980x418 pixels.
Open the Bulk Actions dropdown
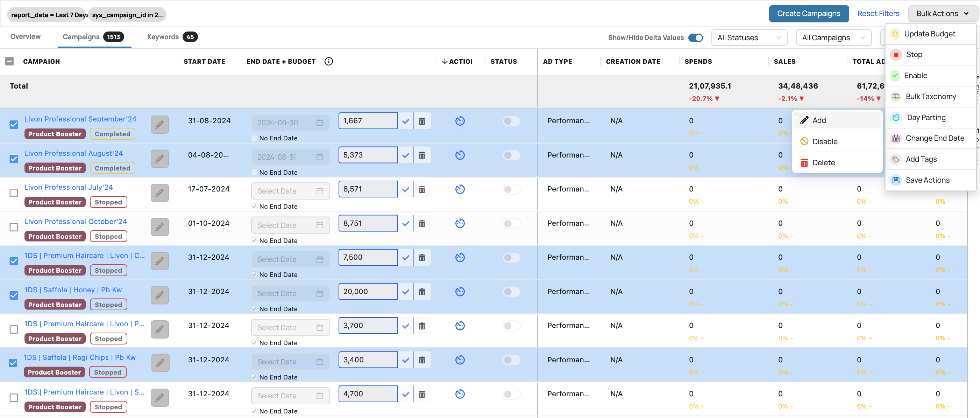942,14
